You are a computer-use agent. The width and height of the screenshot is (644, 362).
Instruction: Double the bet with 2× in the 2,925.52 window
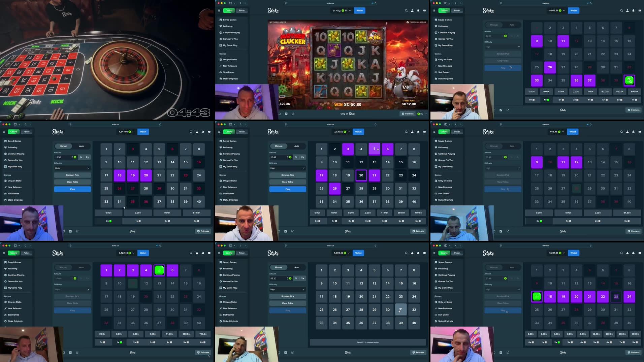(x=302, y=157)
